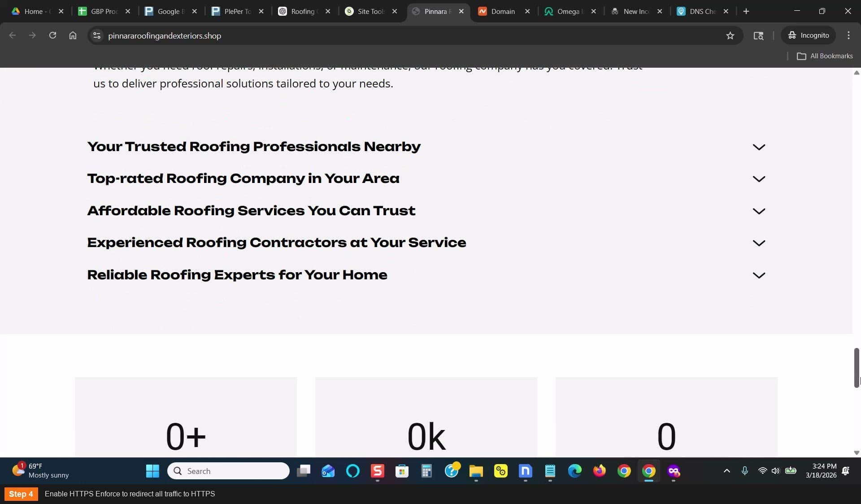Open Notepad from taskbar
861x504 pixels.
coord(550,471)
